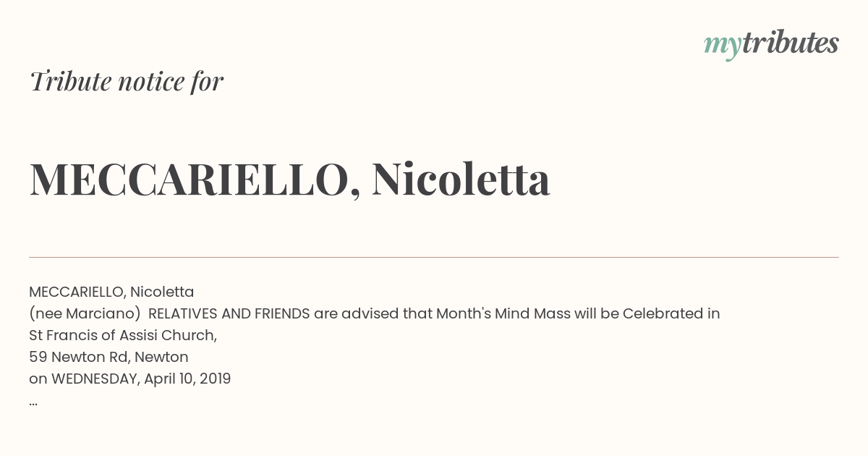This screenshot has height=456, width=868.
Task: Expand the truncated text ellipsis
Action: point(33,403)
